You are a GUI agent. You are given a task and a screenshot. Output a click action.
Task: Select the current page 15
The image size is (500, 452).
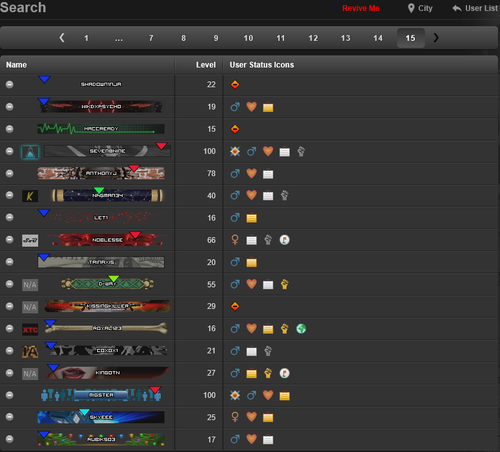pyautogui.click(x=411, y=38)
